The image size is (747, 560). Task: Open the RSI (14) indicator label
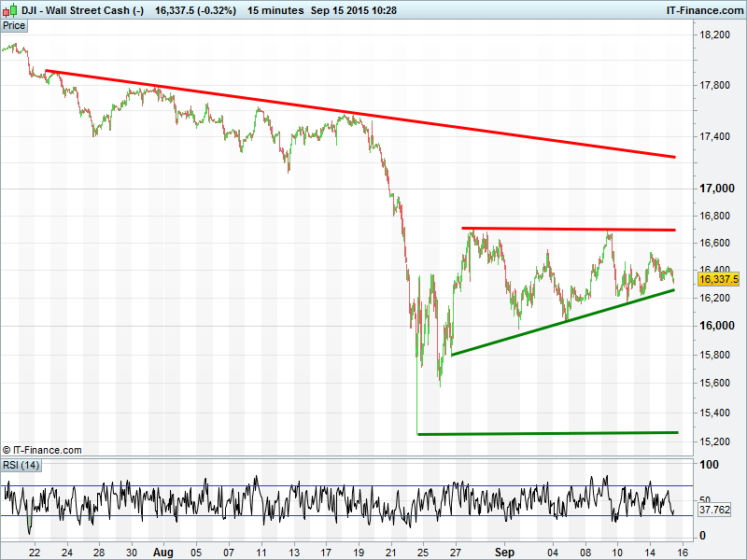coord(21,465)
